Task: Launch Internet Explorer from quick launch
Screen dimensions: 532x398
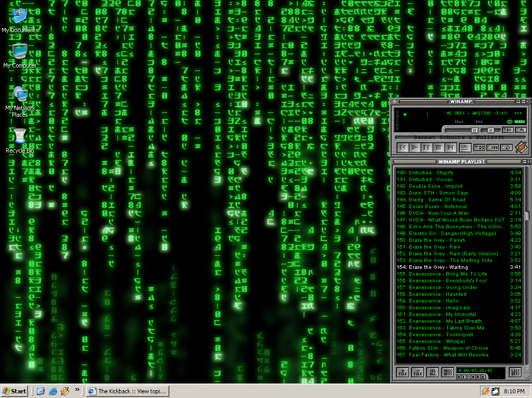Action: point(53,391)
